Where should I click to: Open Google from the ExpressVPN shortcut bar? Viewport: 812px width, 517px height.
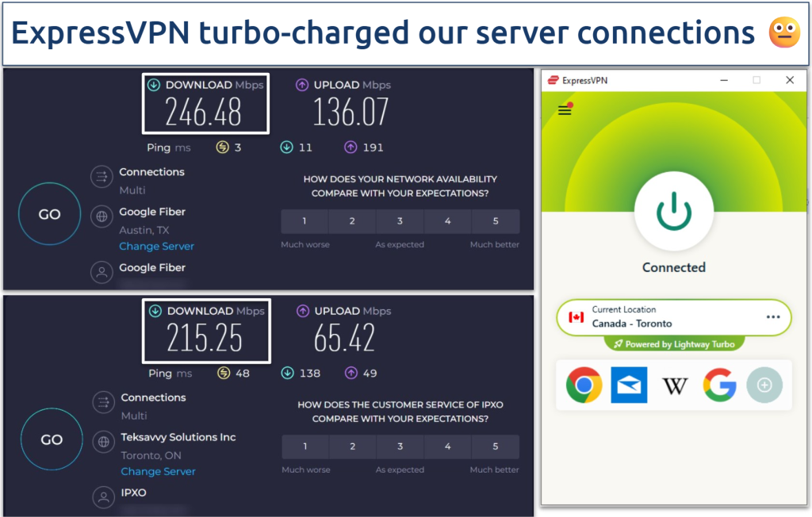[x=719, y=385]
